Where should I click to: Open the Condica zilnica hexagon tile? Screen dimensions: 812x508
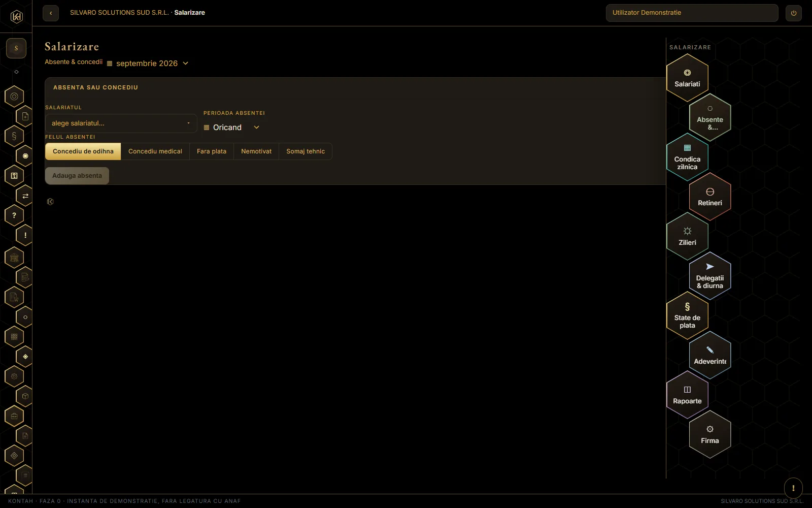point(687,157)
